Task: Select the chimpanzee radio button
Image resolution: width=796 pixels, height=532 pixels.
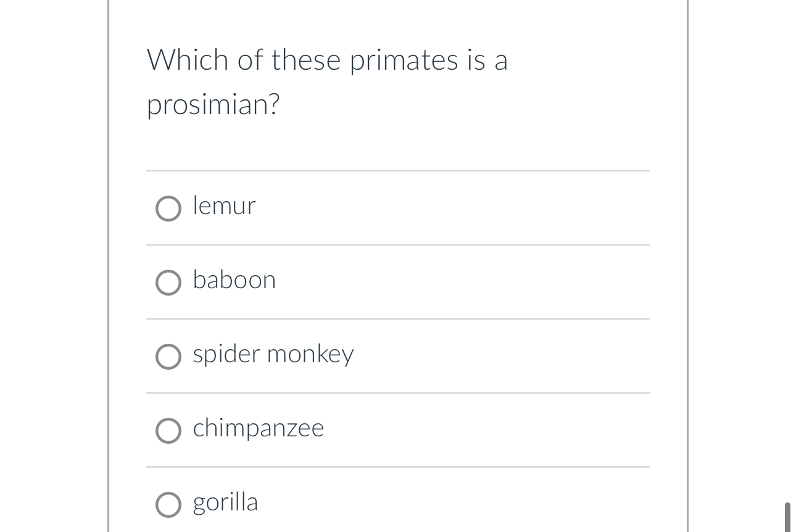Action: [x=167, y=431]
